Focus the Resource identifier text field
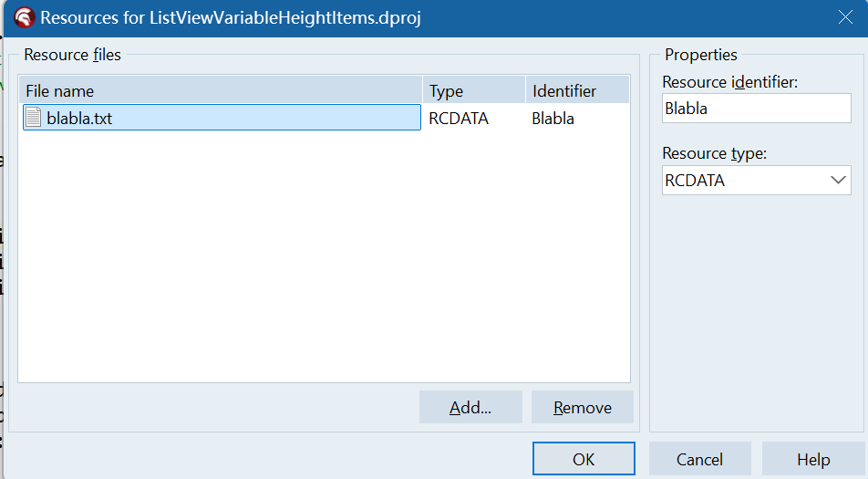Viewport: 868px width, 479px height. (x=756, y=108)
